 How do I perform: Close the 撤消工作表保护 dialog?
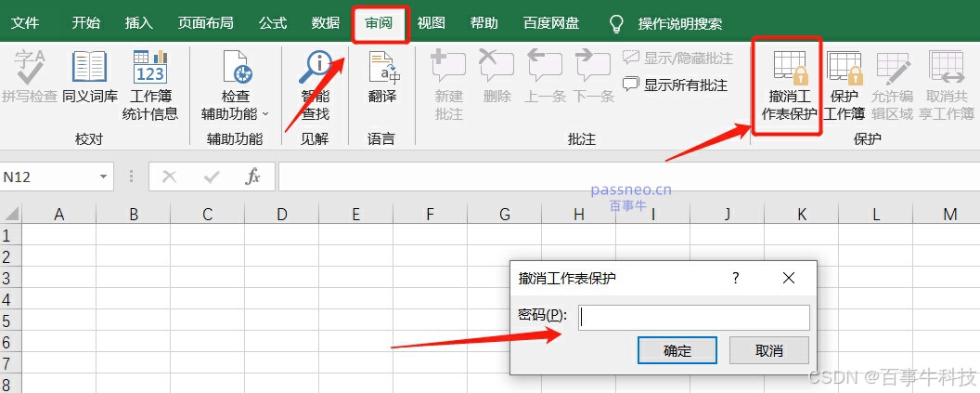tap(789, 278)
